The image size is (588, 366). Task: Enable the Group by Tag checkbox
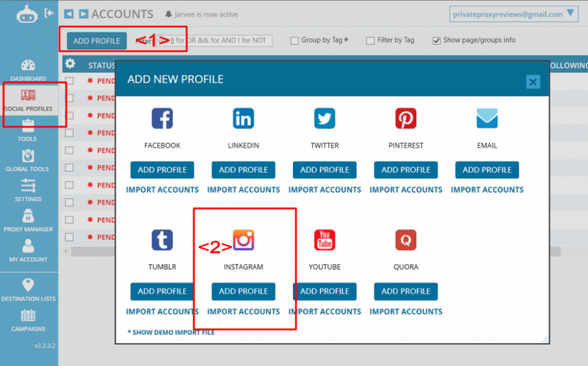(x=295, y=41)
